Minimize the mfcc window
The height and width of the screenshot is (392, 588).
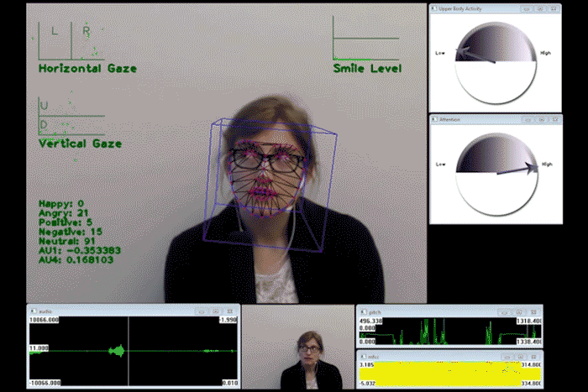(x=504, y=356)
